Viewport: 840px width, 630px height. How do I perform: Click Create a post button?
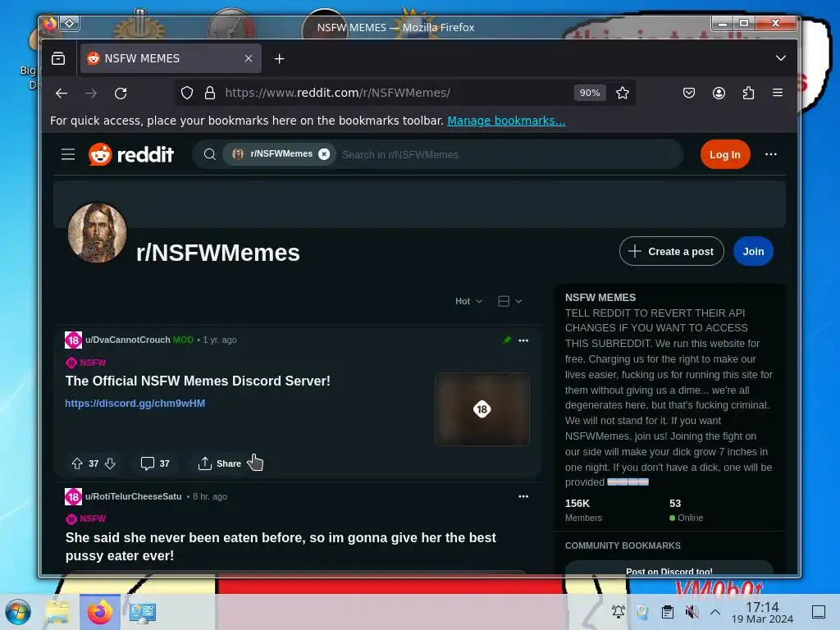pyautogui.click(x=671, y=251)
